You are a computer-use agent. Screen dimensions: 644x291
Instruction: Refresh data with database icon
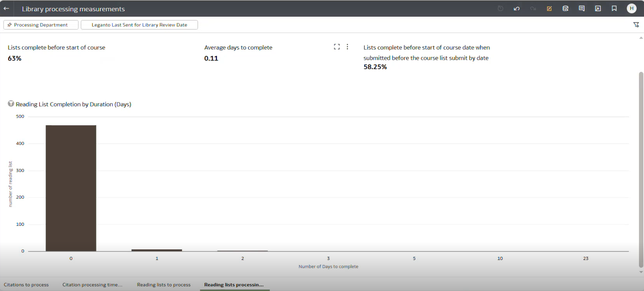pos(566,9)
